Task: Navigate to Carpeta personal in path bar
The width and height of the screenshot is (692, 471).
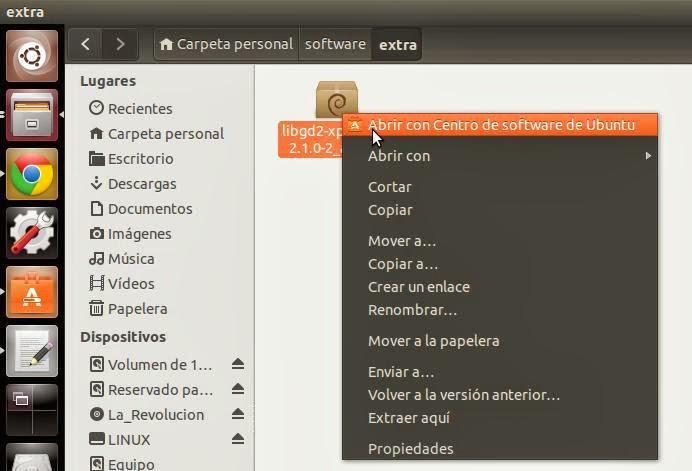Action: [227, 44]
